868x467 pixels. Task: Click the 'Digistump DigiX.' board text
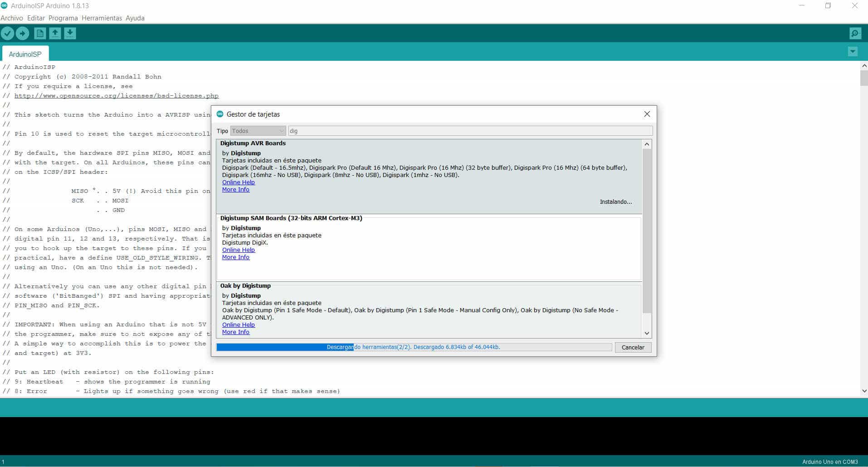tap(245, 242)
